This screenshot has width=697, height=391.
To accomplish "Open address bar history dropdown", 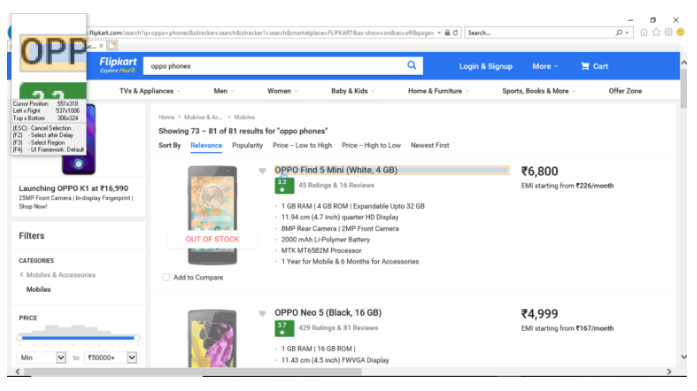I will point(439,33).
